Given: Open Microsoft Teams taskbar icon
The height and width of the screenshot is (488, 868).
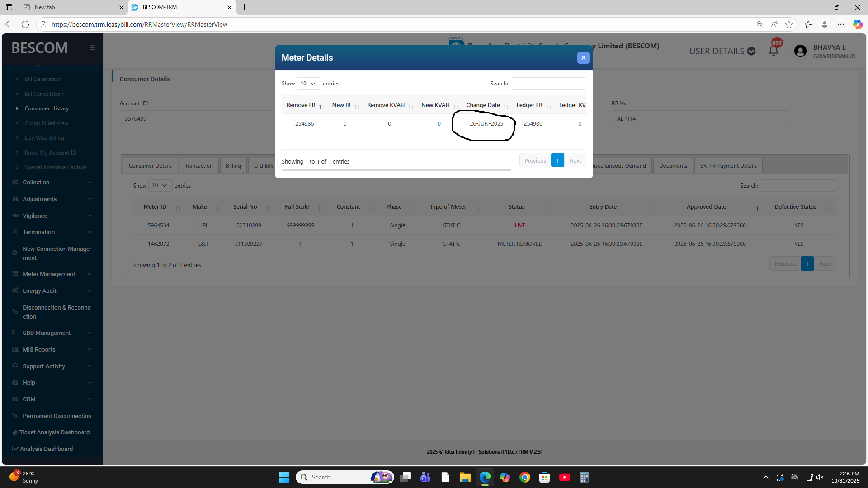Looking at the screenshot, I should [x=425, y=477].
